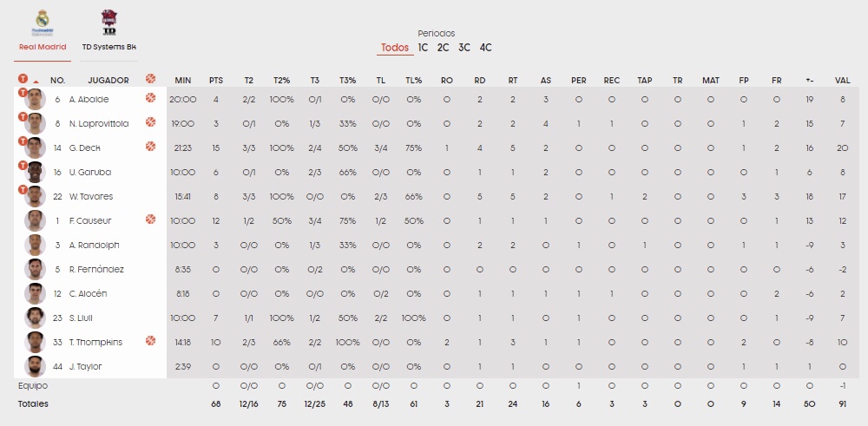Click U. Garuba's player photo
Viewport: 868px width, 426px height.
(x=35, y=172)
